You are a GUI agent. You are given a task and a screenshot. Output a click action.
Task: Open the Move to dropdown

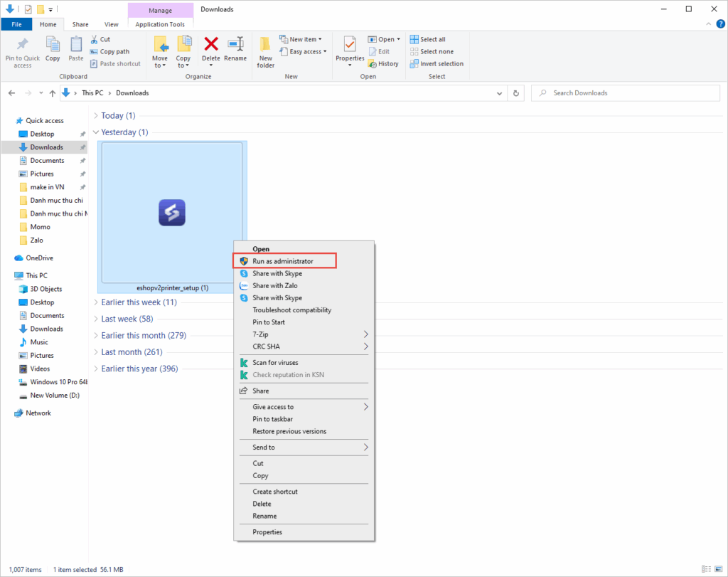[x=160, y=62]
